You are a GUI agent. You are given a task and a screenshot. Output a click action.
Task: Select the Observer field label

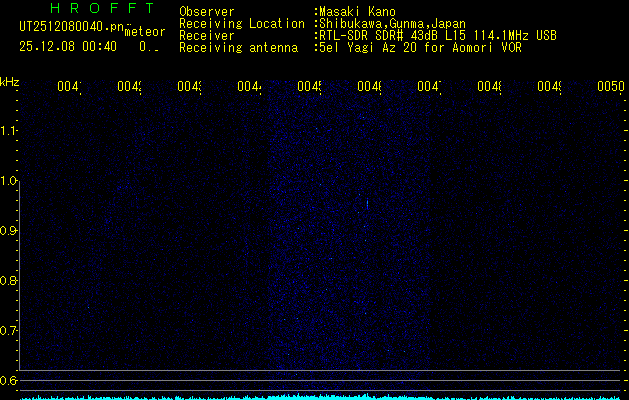click(207, 12)
